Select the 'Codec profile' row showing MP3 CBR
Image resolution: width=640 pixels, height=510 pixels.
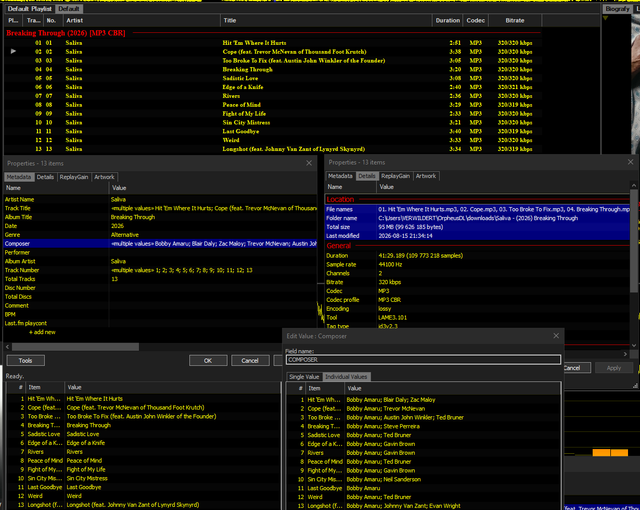tap(478, 300)
